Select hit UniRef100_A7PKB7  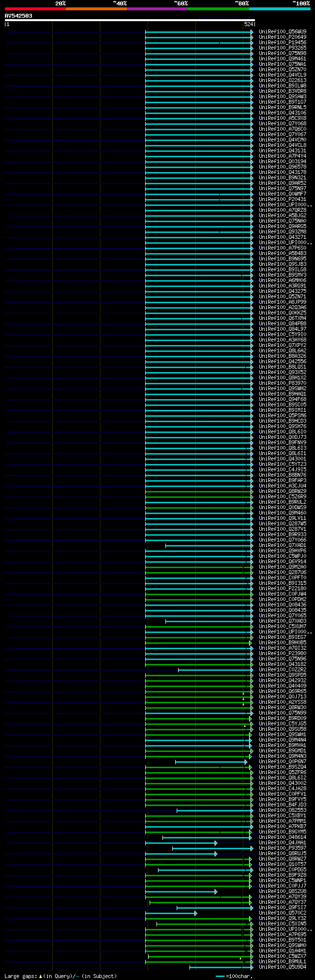283,826
